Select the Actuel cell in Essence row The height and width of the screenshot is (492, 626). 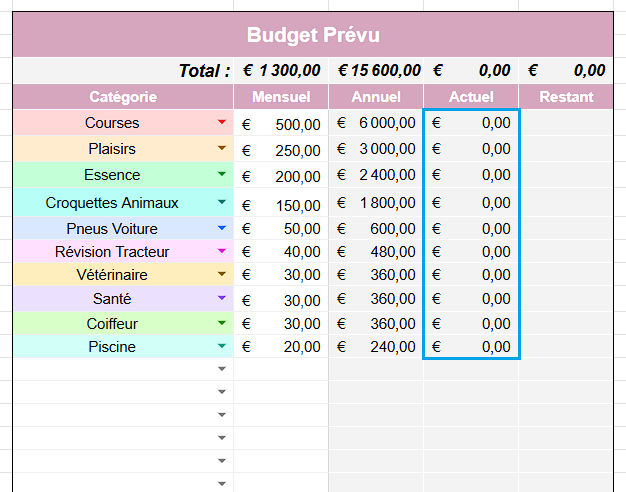[x=471, y=175]
